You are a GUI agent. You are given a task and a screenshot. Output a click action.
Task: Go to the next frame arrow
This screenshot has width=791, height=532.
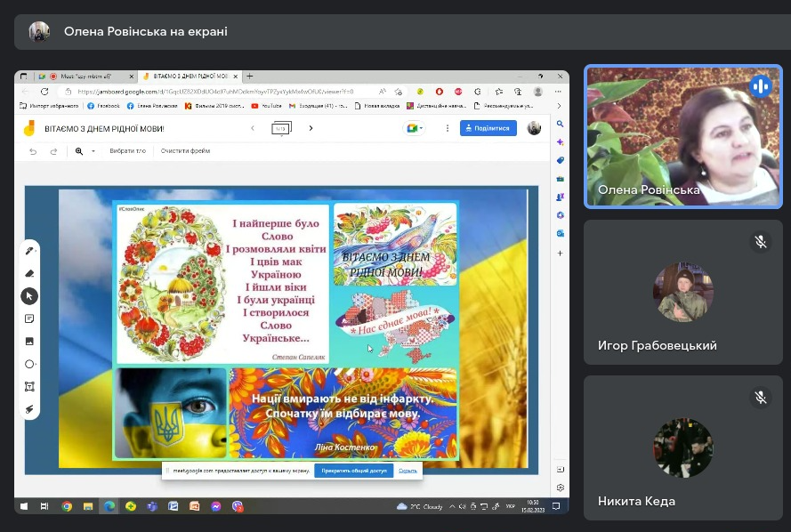coord(311,128)
